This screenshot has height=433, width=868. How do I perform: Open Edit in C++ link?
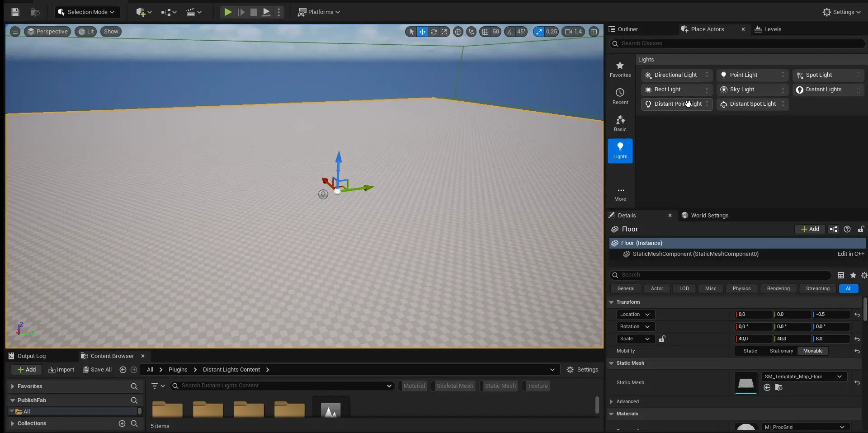tap(851, 254)
